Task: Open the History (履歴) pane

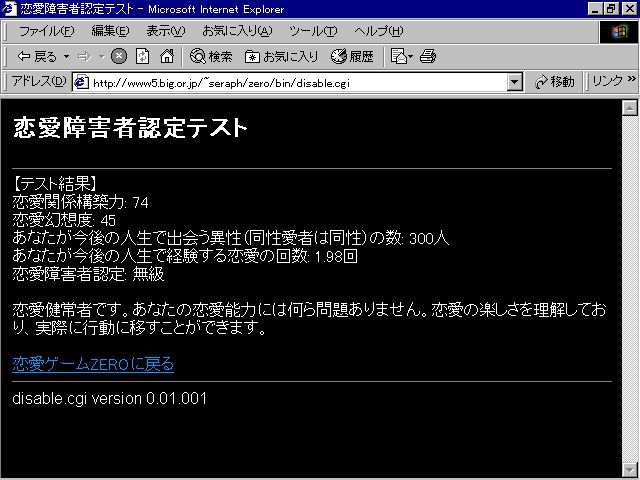Action: (352, 56)
